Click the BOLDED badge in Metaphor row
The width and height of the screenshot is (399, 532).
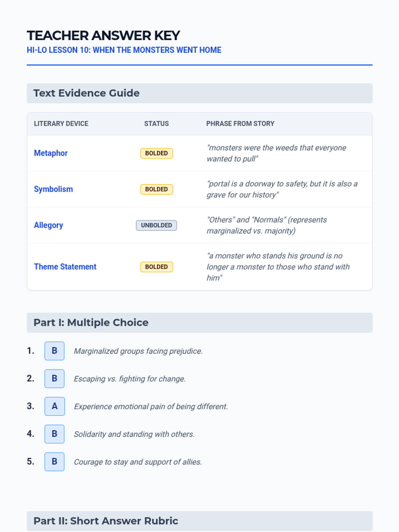coord(157,153)
